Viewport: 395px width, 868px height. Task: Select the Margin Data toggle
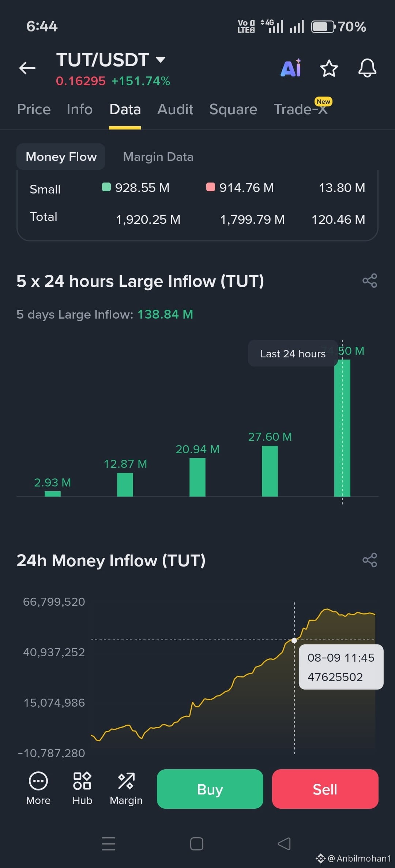pos(158,157)
